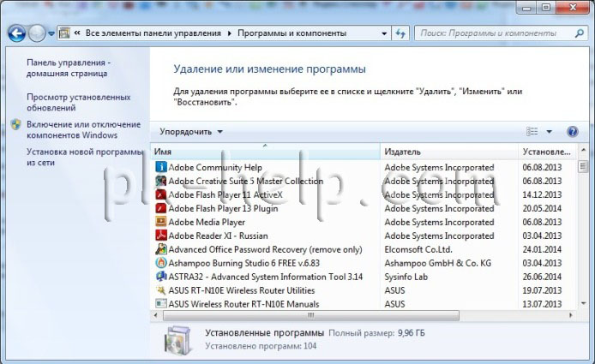Viewport: 595px width, 364px height.
Task: Select the ASUS Wireless Router RT-N10E Manuals icon
Action: point(161,303)
